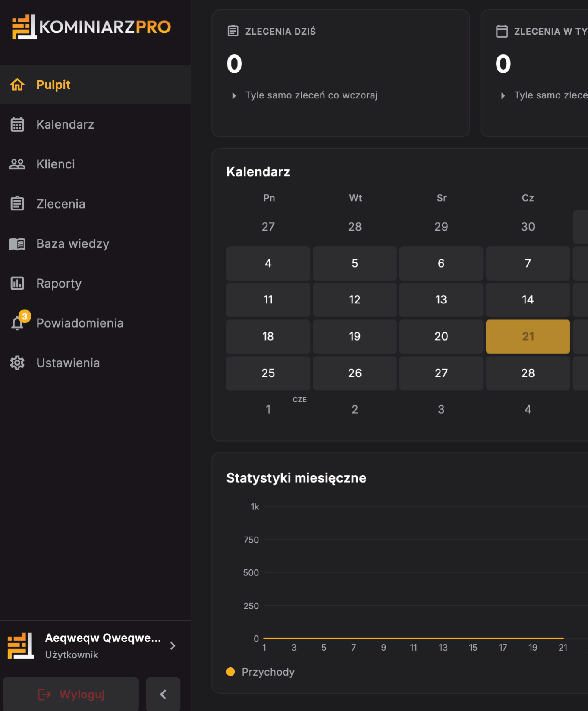Select day 25 in calendar
The height and width of the screenshot is (711, 588).
pyautogui.click(x=268, y=373)
